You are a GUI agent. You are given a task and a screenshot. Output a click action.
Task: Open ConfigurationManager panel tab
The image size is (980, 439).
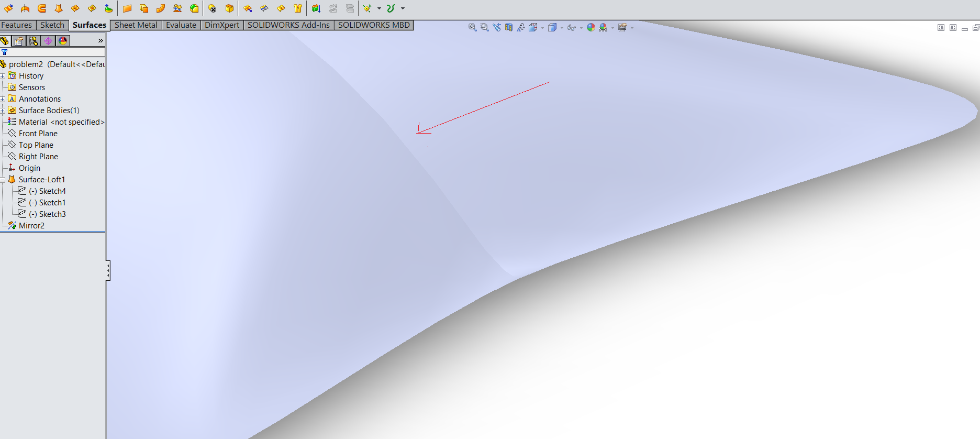coord(34,41)
